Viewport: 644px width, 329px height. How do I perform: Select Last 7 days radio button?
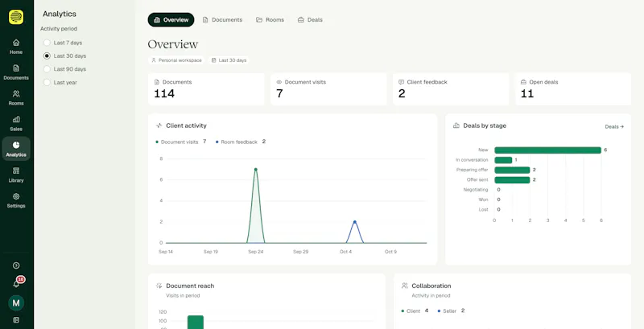(x=47, y=43)
